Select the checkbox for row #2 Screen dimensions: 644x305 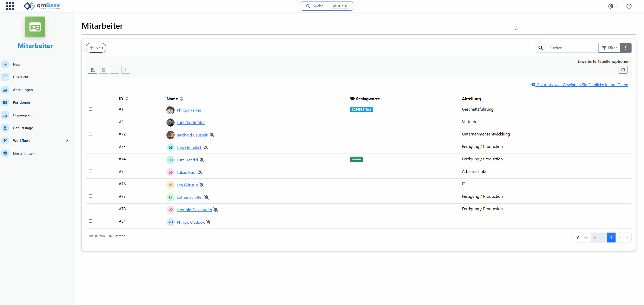(90, 121)
